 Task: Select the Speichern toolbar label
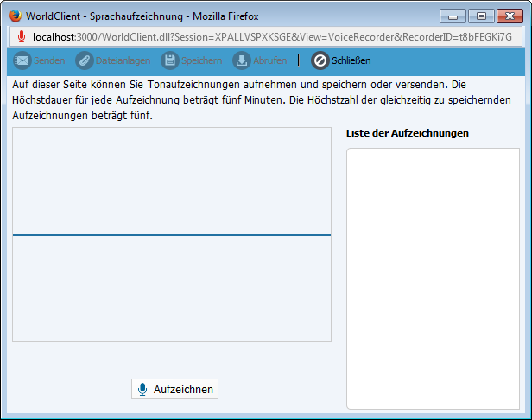tap(201, 60)
